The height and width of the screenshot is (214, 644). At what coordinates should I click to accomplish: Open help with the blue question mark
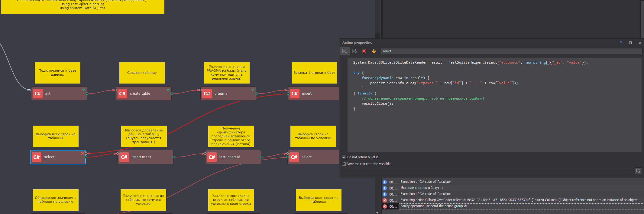[x=621, y=43]
